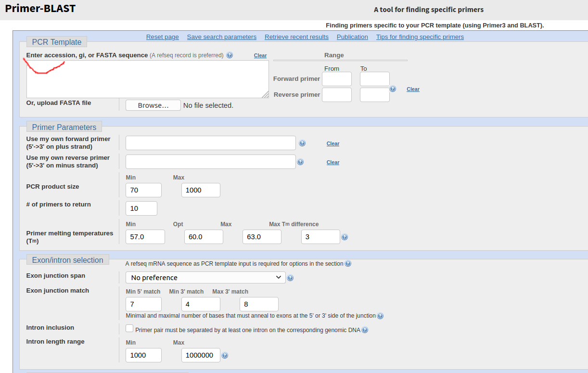Click Intron length Max field
The image size is (588, 373).
[x=201, y=355]
